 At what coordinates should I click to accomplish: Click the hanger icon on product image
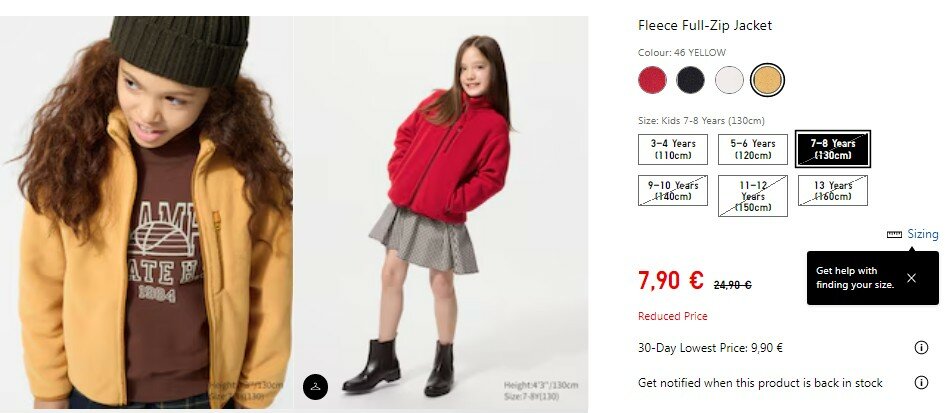pos(315,387)
